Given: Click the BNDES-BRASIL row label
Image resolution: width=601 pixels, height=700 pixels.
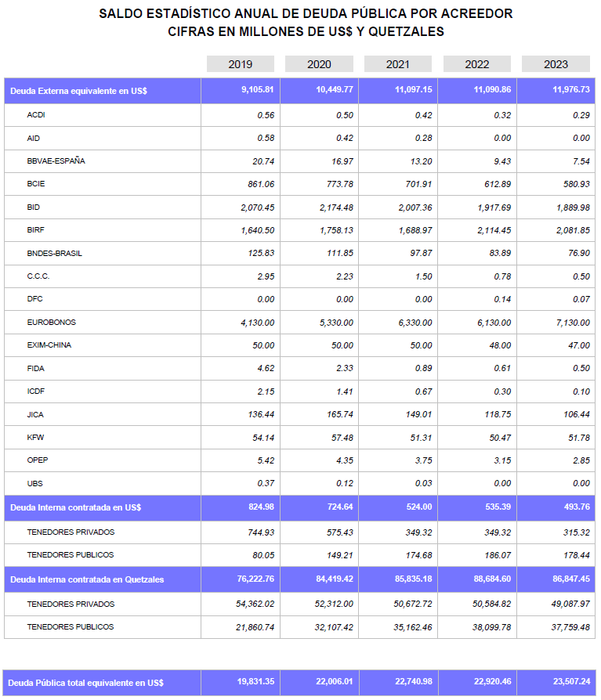Looking at the screenshot, I should pyautogui.click(x=54, y=254).
